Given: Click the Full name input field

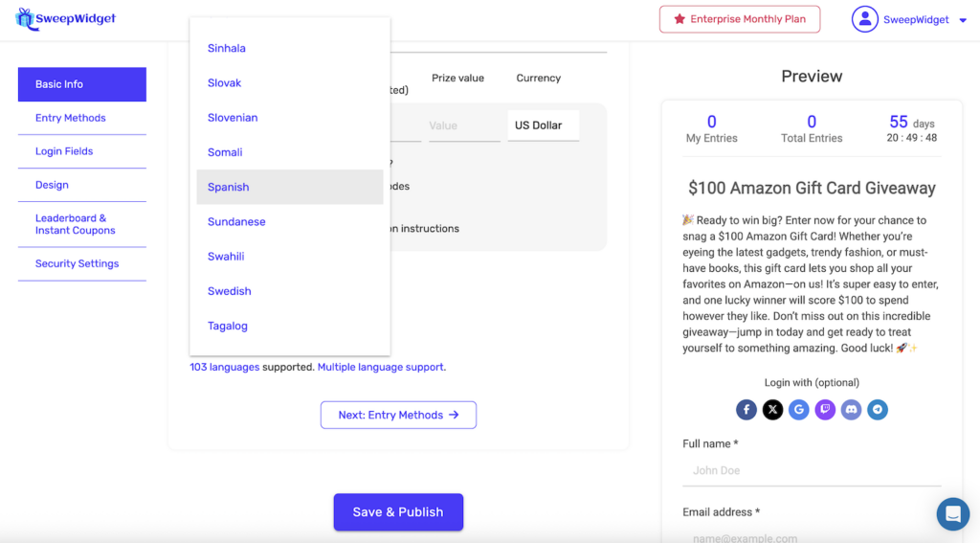Looking at the screenshot, I should (811, 470).
